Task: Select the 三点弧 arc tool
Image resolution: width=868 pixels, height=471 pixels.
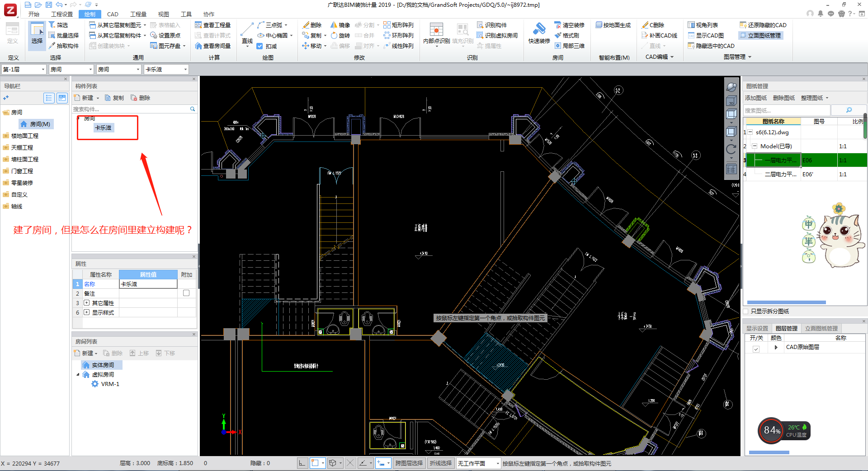Action: 273,25
